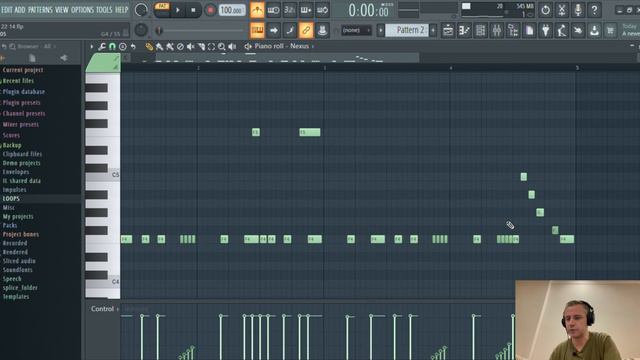The height and width of the screenshot is (360, 640).
Task: Open the channel rack icon
Action: tap(480, 30)
